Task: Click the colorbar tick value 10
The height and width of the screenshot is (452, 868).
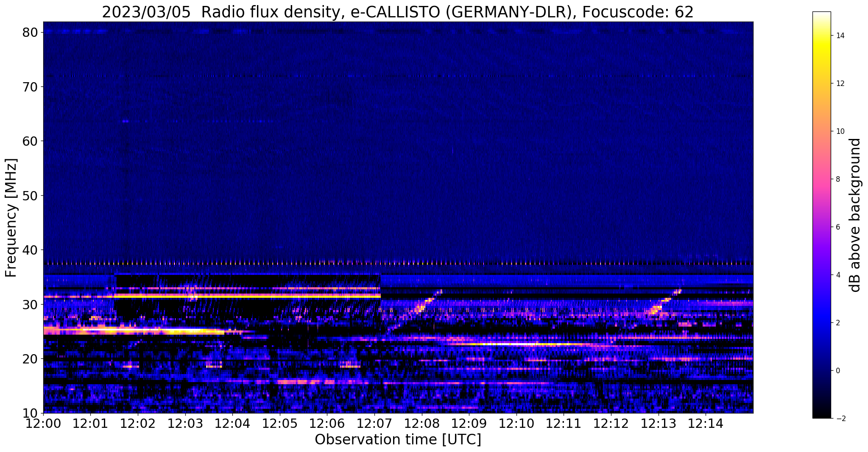Action: 840,131
